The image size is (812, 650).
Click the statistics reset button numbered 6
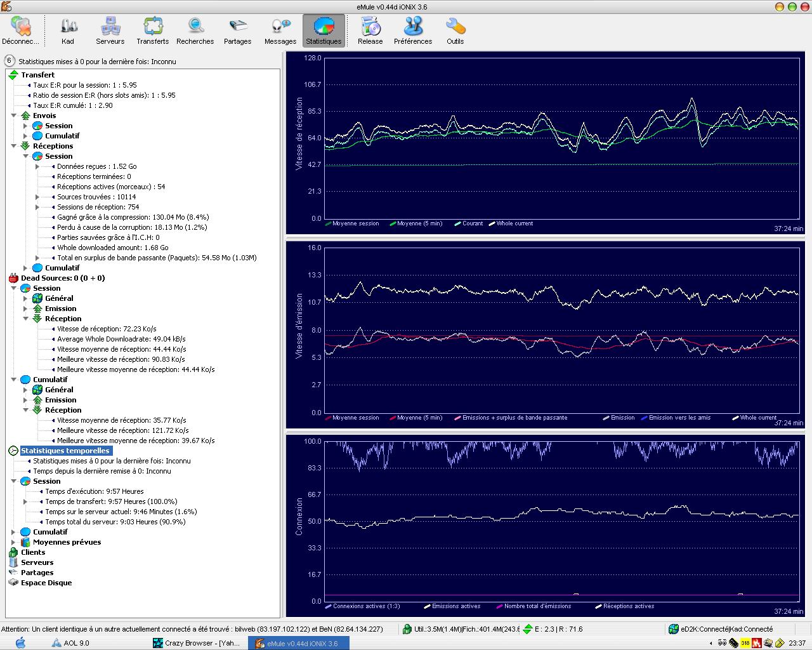(10, 61)
